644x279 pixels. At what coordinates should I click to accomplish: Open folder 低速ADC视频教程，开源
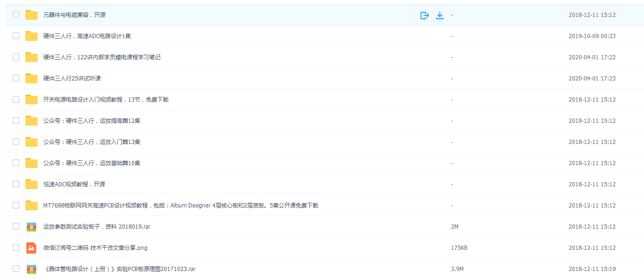tap(74, 184)
